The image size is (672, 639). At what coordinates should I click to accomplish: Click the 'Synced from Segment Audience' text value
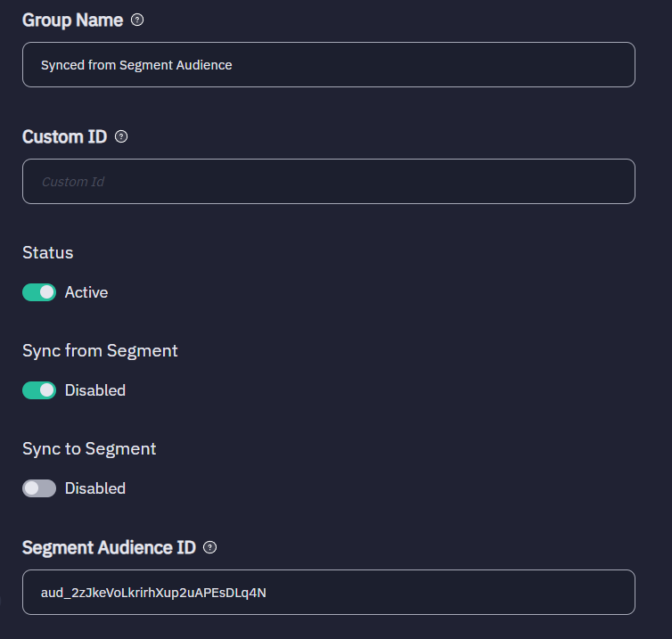(x=136, y=64)
